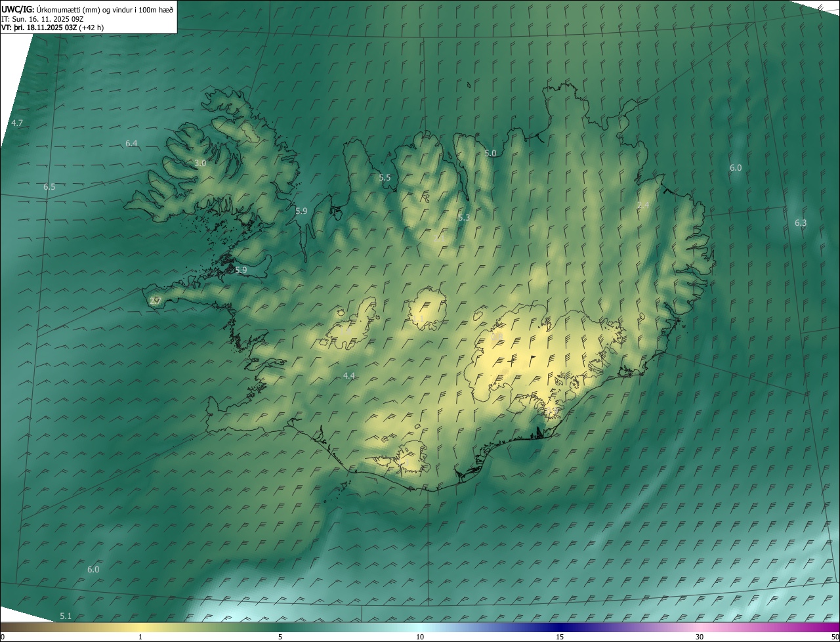
Task: Select the 2.7 value on Snæfellsnes peninsula
Action: coord(155,301)
